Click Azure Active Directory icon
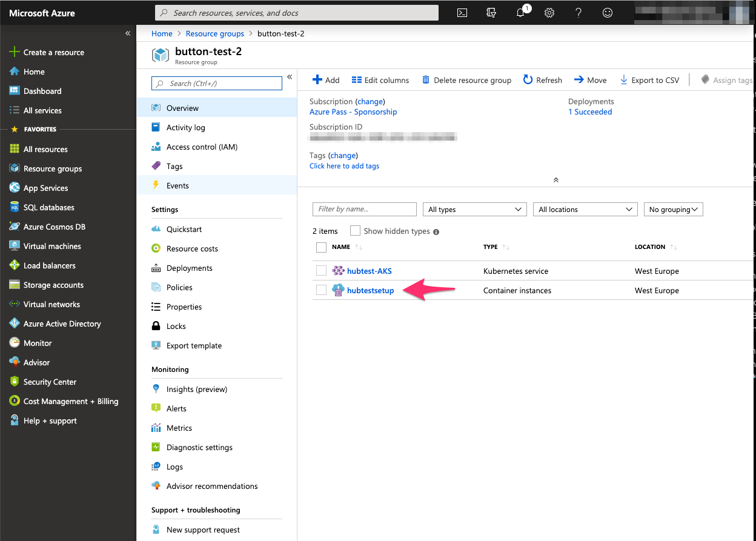The image size is (756, 541). click(x=15, y=324)
